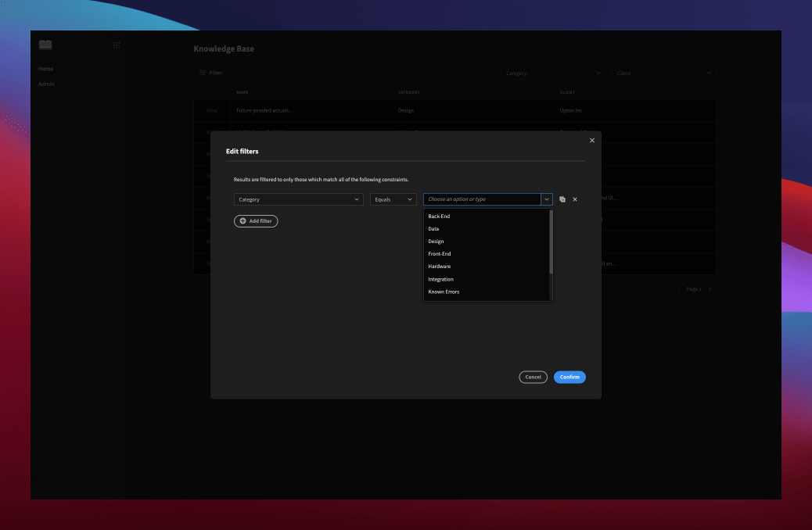Screen dimensions: 812x530
Task: Open background Client filter dropdown
Action: point(663,73)
